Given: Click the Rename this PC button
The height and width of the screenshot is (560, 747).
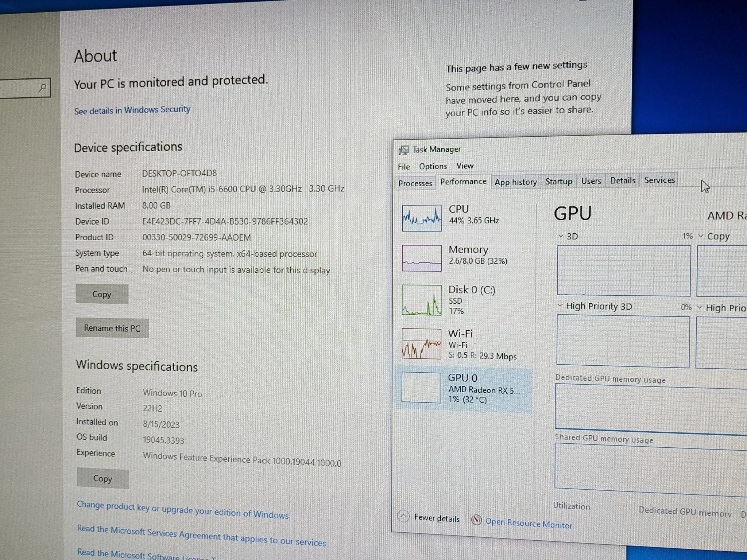Looking at the screenshot, I should pos(112,328).
